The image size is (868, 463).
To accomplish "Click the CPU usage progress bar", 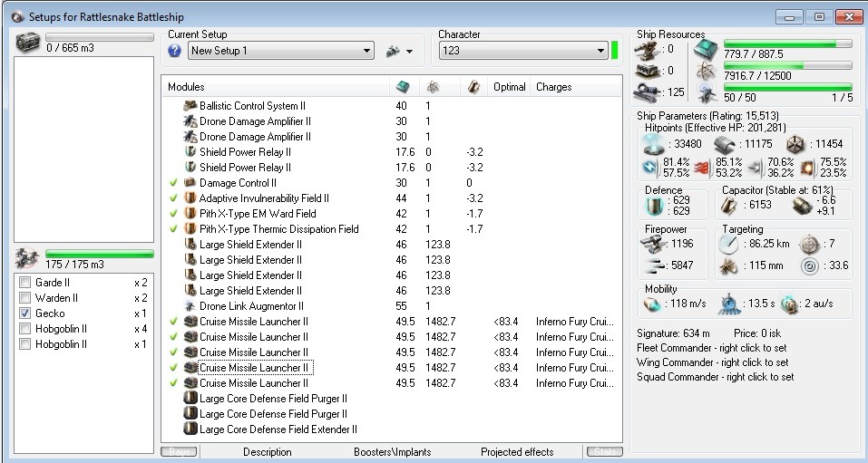I will coord(788,44).
